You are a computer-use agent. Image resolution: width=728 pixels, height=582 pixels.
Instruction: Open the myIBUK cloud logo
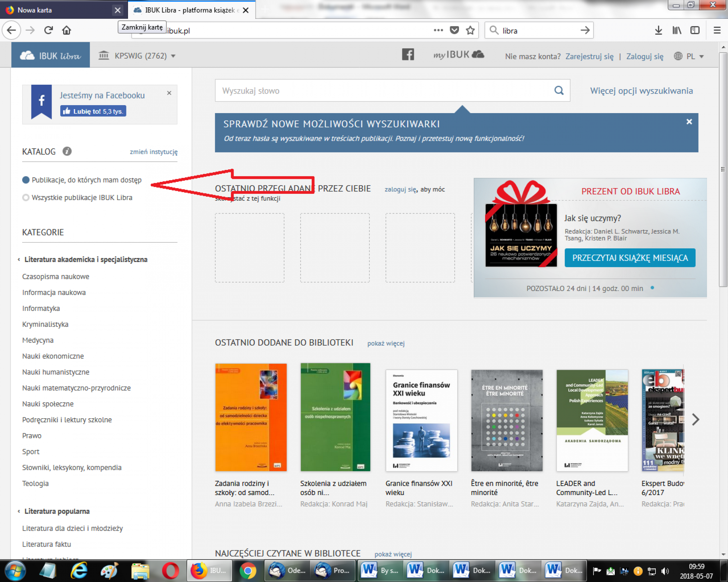(459, 54)
